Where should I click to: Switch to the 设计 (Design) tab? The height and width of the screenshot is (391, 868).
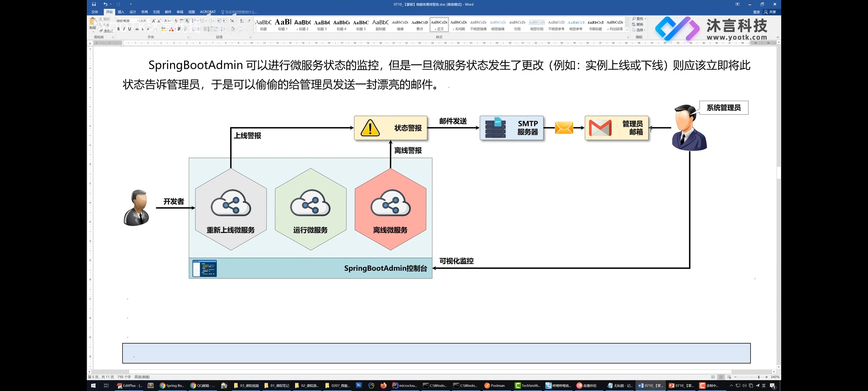133,12
